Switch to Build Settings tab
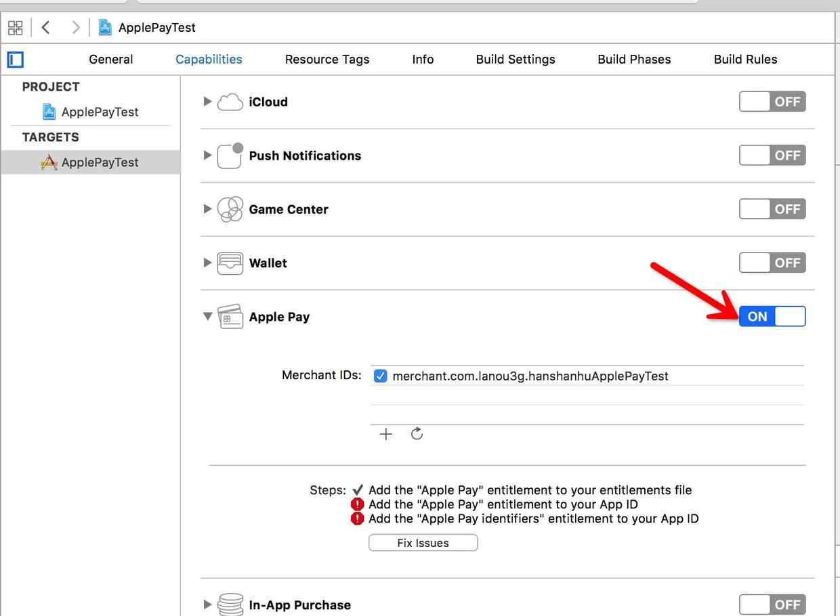Screen dimensions: 840x616 516,60
